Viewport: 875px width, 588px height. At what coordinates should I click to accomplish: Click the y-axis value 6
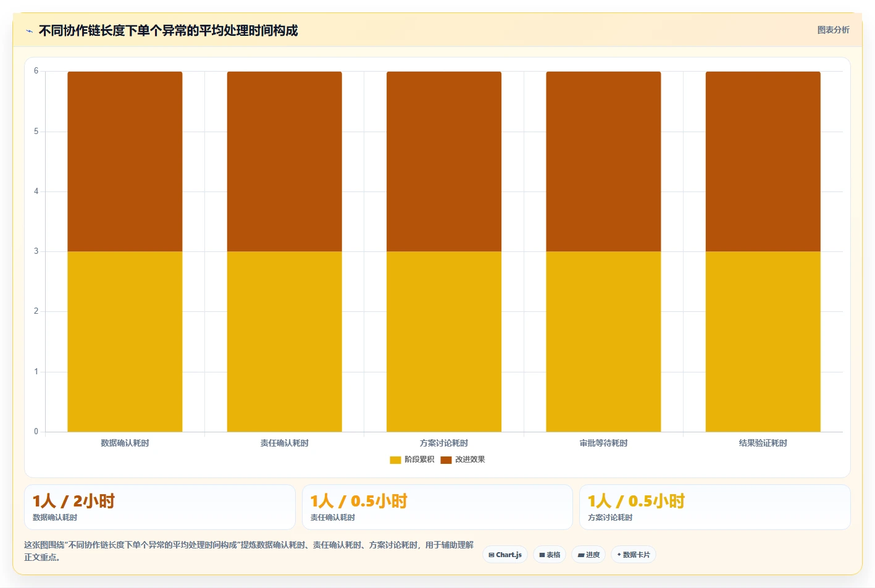click(x=36, y=71)
